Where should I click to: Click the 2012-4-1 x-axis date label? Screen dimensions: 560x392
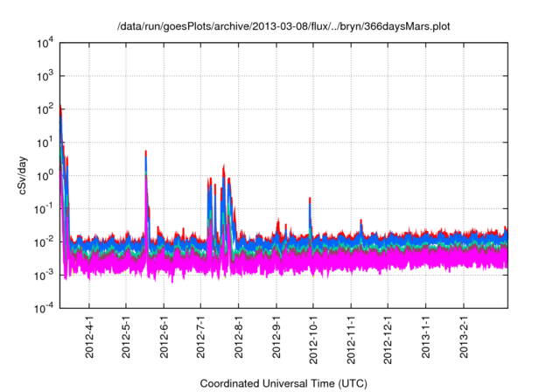tap(89, 338)
